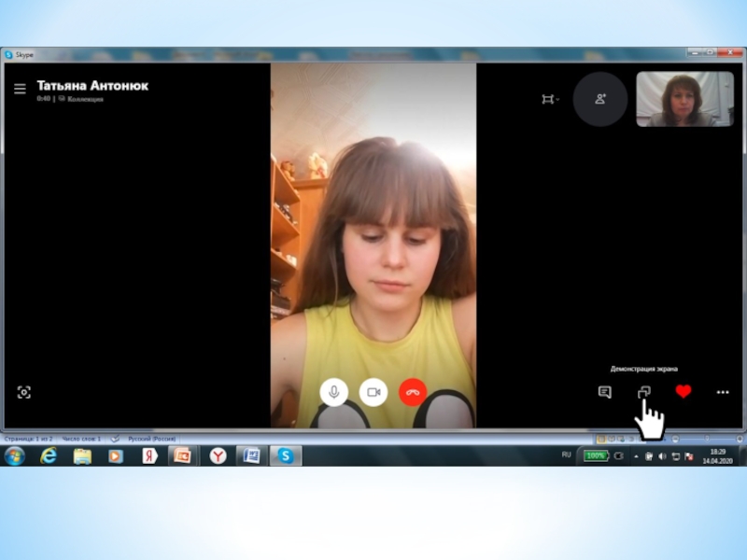The image size is (747, 560).
Task: Open the three-dots more options menu
Action: 723,393
